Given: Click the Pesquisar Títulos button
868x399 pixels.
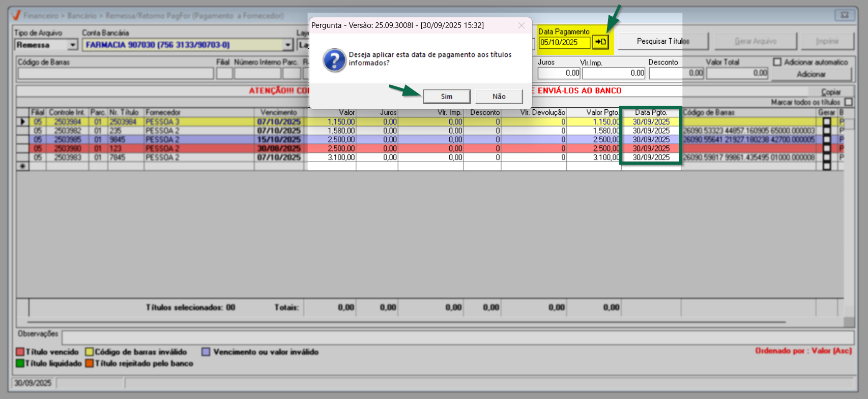Looking at the screenshot, I should (662, 41).
